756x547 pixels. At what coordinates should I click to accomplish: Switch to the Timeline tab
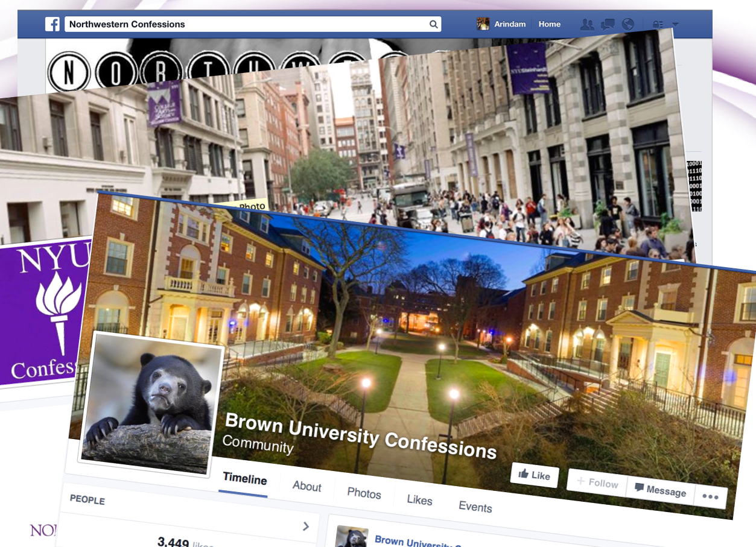tap(244, 479)
